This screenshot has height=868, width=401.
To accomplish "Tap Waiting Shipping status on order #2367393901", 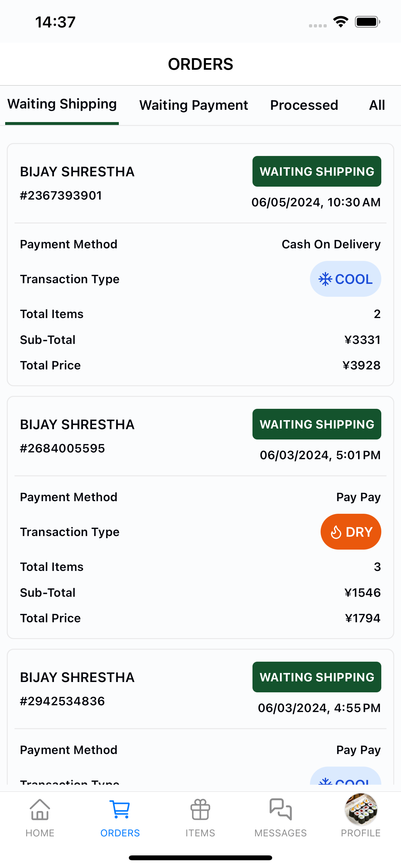I will (317, 171).
